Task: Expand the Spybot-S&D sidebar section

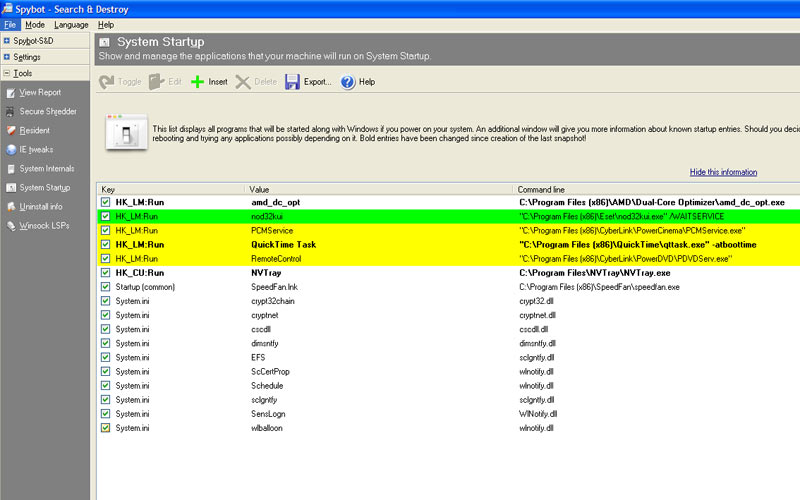Action: (7, 41)
